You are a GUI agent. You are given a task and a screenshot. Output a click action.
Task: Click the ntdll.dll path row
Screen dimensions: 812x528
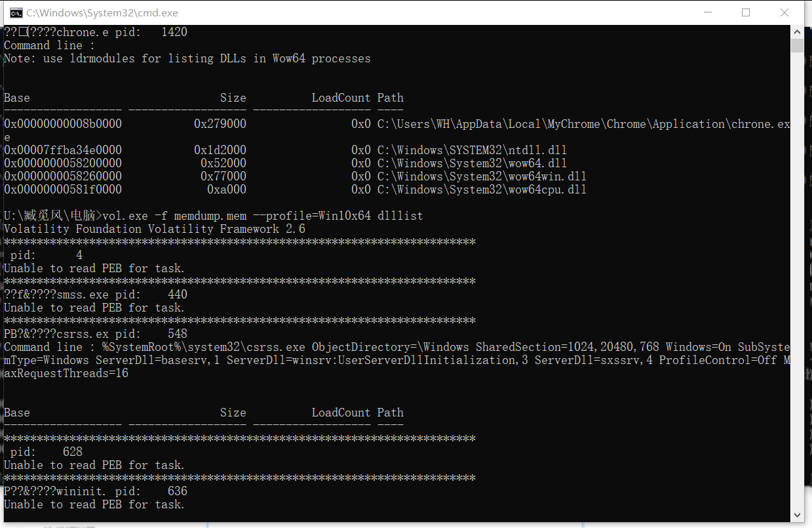pos(286,150)
